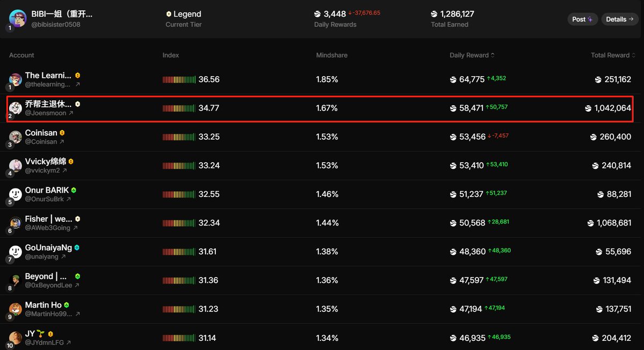Click total reward value 1,042,064
Image resolution: width=644 pixels, height=350 pixels.
point(613,108)
